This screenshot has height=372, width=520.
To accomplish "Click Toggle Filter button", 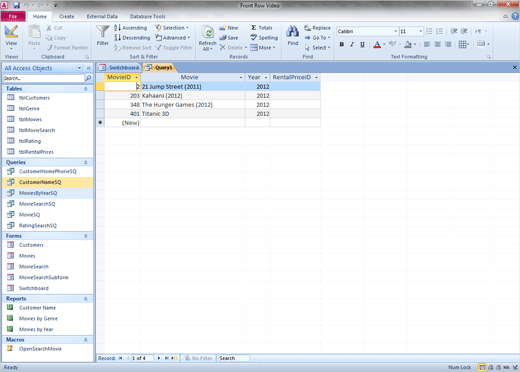I will (x=174, y=48).
